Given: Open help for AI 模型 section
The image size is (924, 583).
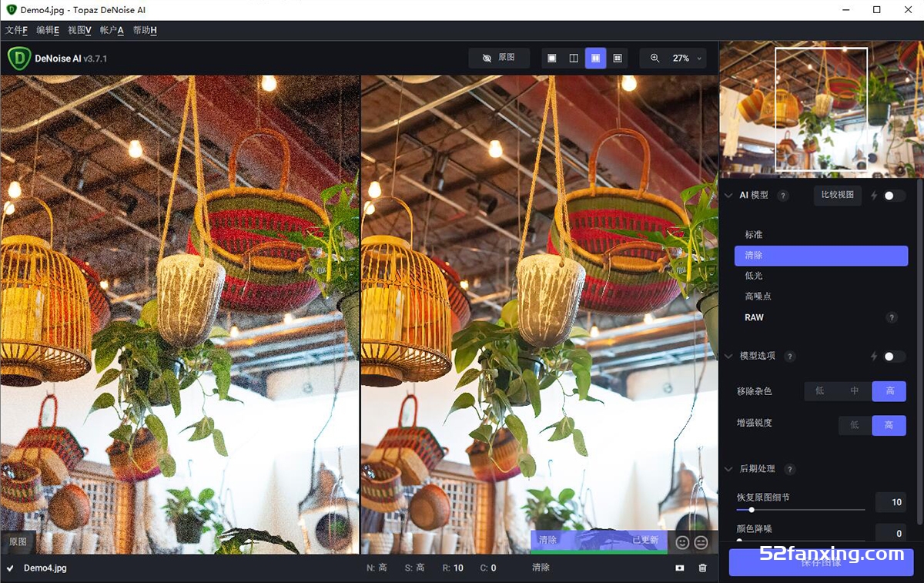Looking at the screenshot, I should click(783, 196).
